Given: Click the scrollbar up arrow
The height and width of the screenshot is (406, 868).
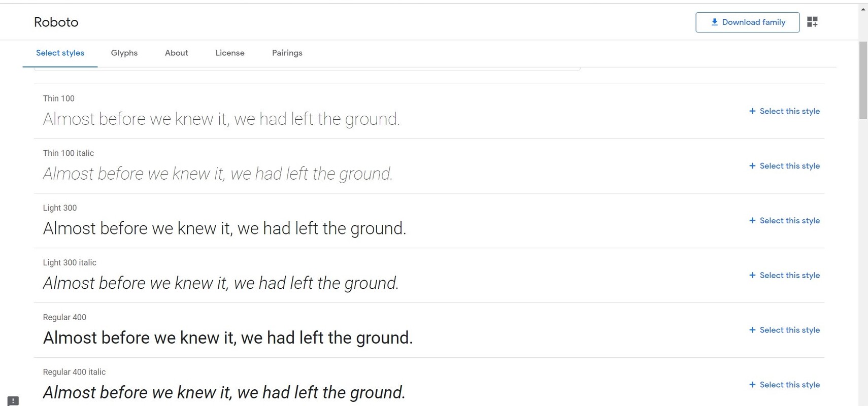Looking at the screenshot, I should (x=863, y=8).
